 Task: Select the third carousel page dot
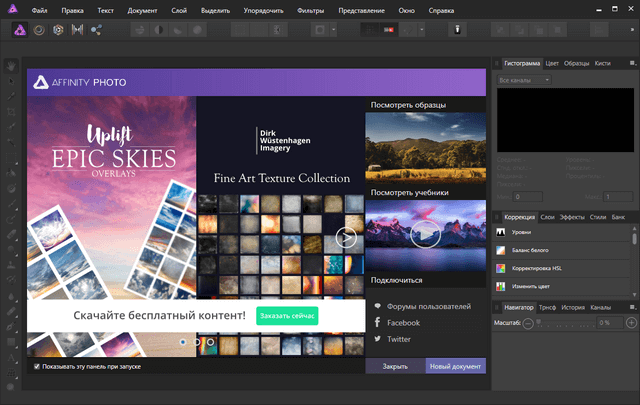click(x=210, y=342)
